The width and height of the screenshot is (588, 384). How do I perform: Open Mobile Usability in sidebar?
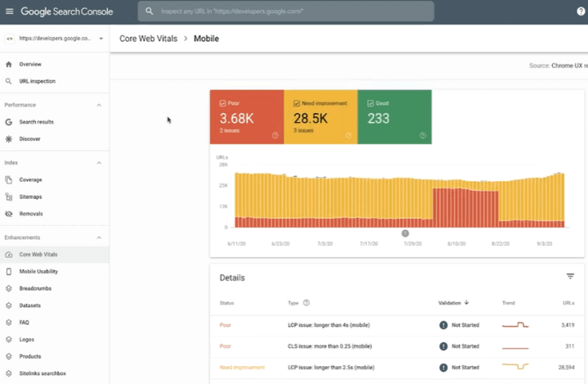(x=38, y=271)
